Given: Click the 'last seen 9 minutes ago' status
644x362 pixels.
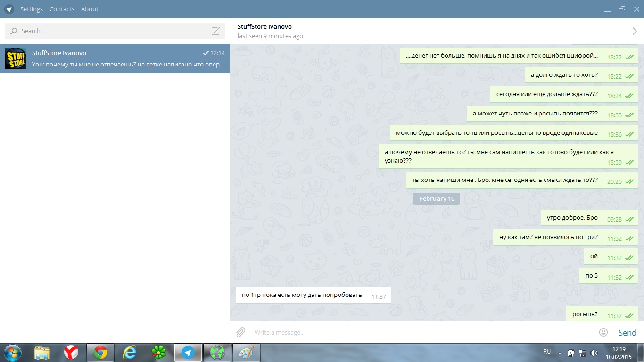Looking at the screenshot, I should [270, 36].
